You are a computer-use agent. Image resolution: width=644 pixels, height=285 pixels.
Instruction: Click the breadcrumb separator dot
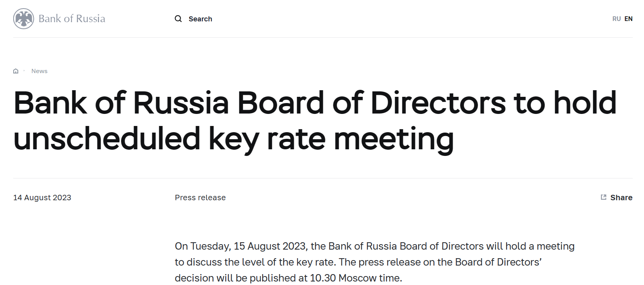pyautogui.click(x=24, y=70)
